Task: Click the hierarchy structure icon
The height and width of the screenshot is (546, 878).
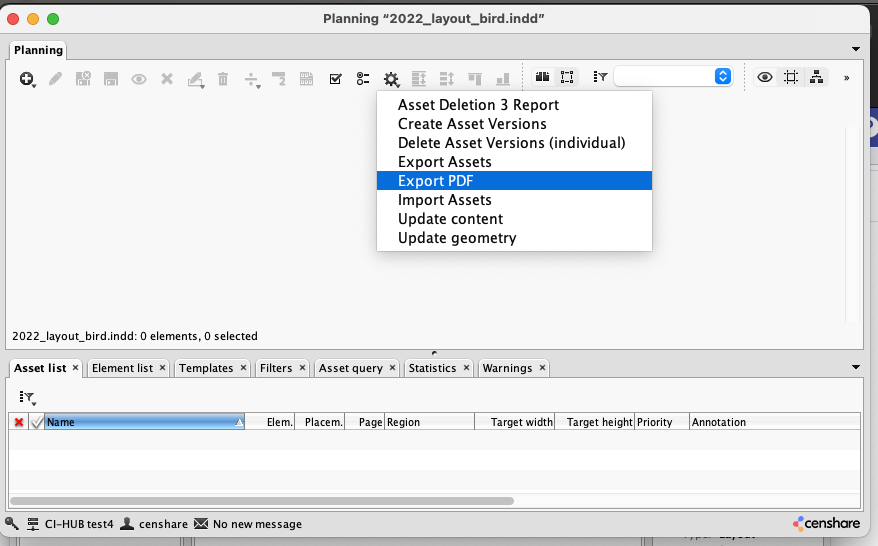Action: tap(817, 77)
